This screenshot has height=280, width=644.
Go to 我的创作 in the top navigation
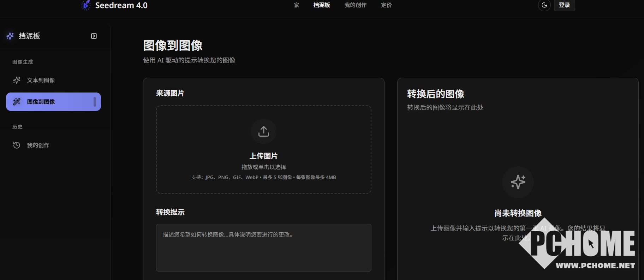click(356, 5)
